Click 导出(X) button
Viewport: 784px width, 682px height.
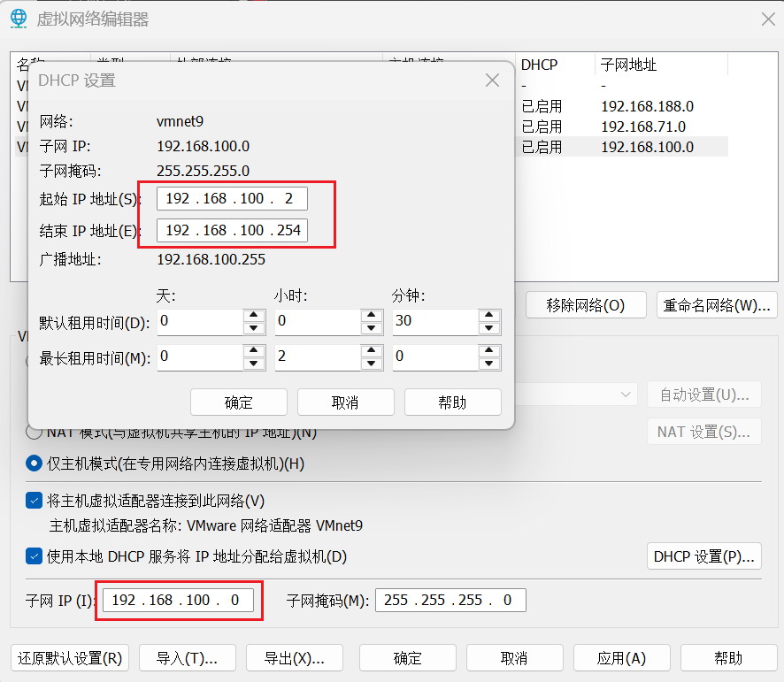(295, 658)
